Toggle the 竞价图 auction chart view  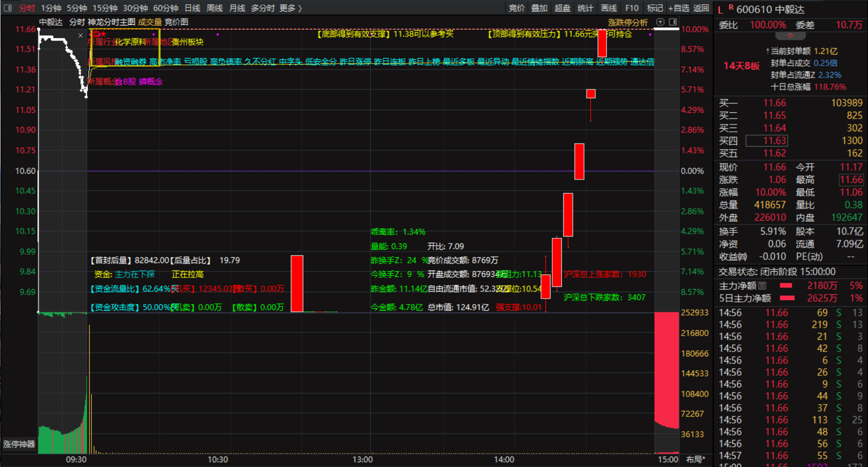click(176, 22)
